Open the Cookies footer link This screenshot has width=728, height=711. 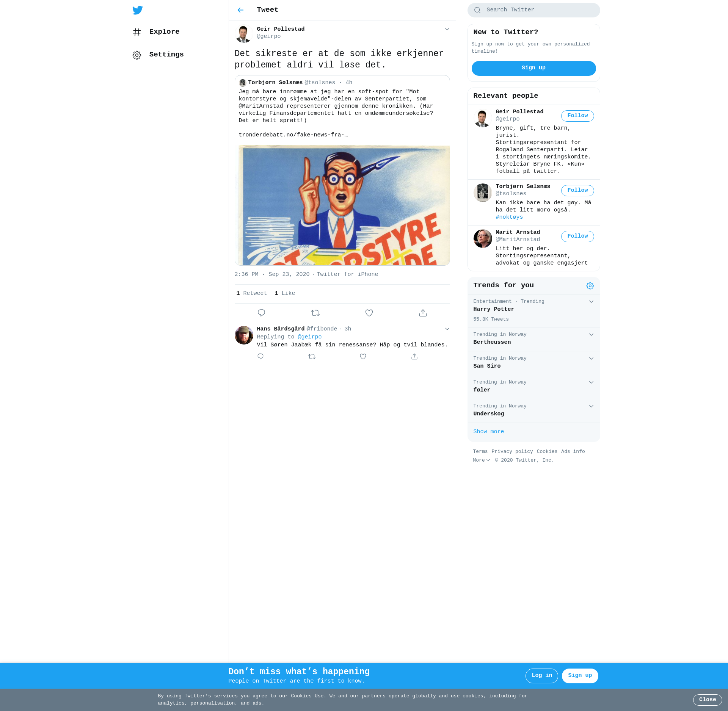pos(547,452)
